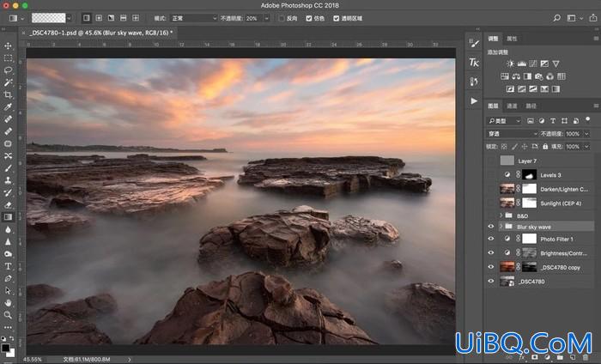Expand the Blur sky wave group
The height and width of the screenshot is (364, 601).
pos(501,227)
